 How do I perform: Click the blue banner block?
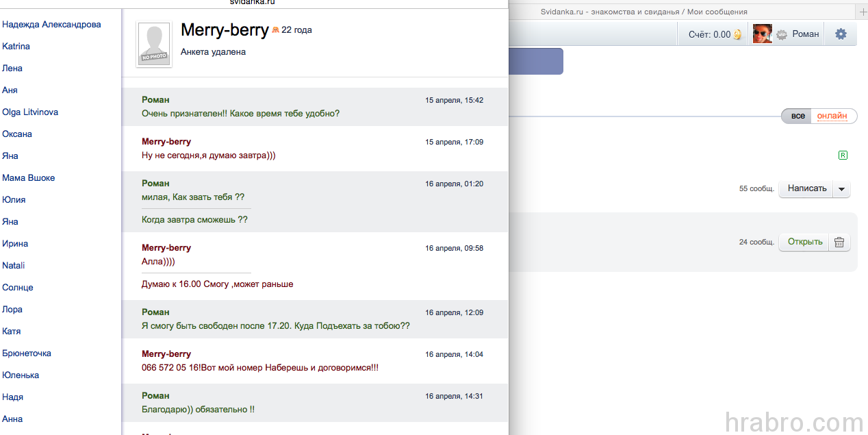pyautogui.click(x=536, y=61)
